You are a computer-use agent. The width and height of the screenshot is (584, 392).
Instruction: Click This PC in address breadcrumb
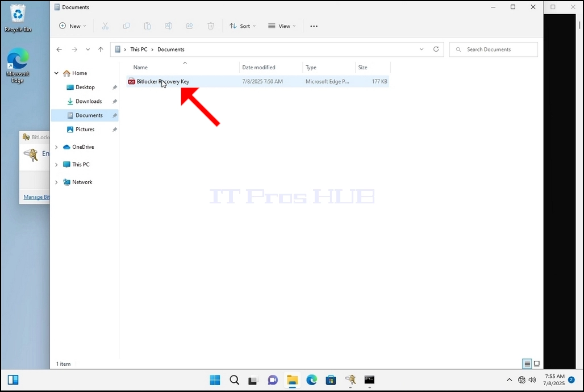[x=139, y=49]
